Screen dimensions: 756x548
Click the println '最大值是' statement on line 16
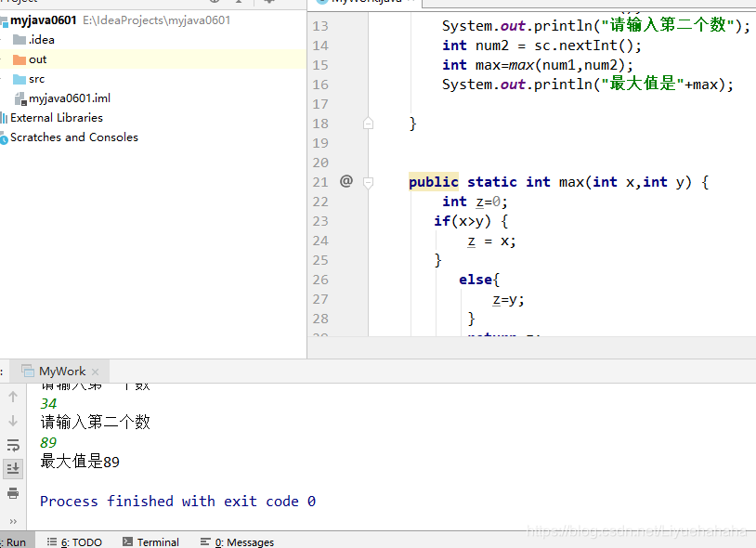(588, 85)
